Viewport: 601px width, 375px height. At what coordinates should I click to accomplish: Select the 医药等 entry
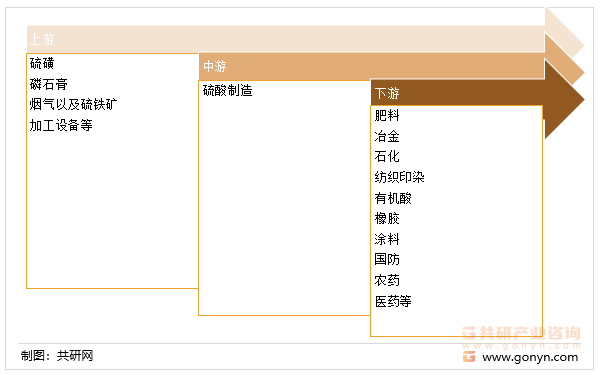(x=393, y=301)
